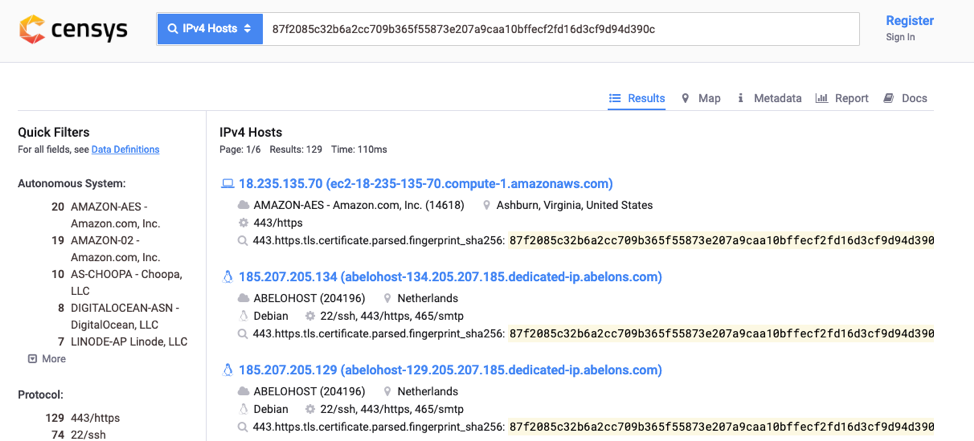Click the Censys logo icon
The height and width of the screenshot is (441, 974).
(32, 29)
